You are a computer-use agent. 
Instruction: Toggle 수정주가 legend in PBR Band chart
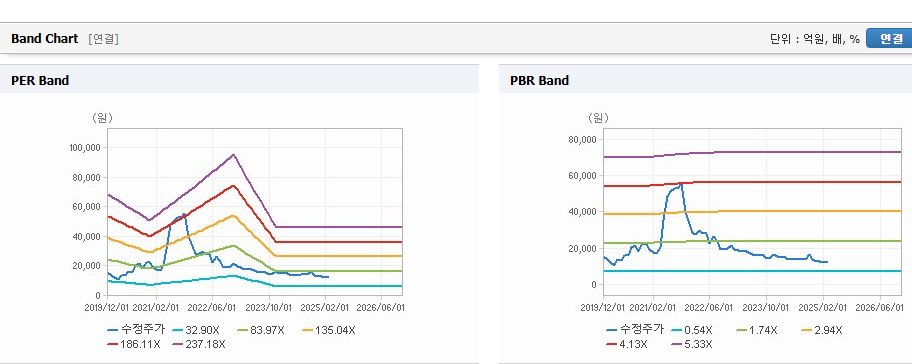pyautogui.click(x=635, y=330)
